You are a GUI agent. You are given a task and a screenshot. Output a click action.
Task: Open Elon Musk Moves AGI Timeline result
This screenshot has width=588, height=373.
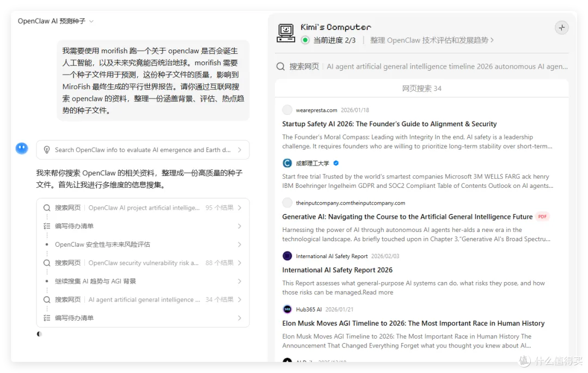point(413,323)
